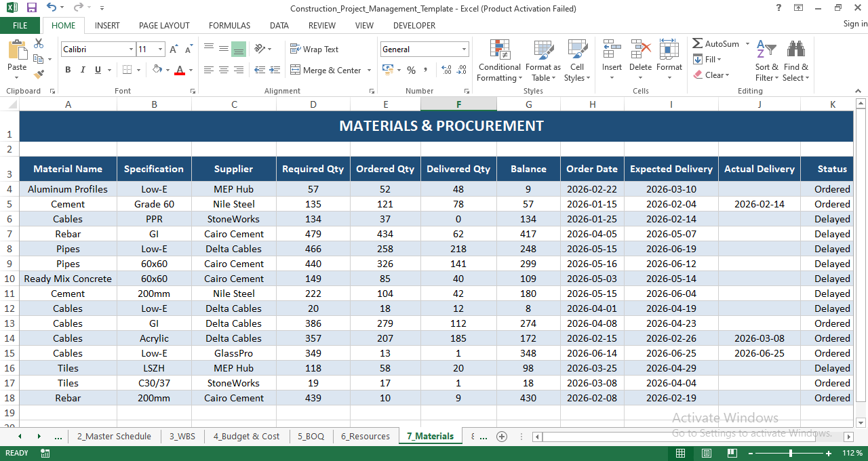Image resolution: width=868 pixels, height=461 pixels.
Task: Toggle italic formatting
Action: coord(81,70)
